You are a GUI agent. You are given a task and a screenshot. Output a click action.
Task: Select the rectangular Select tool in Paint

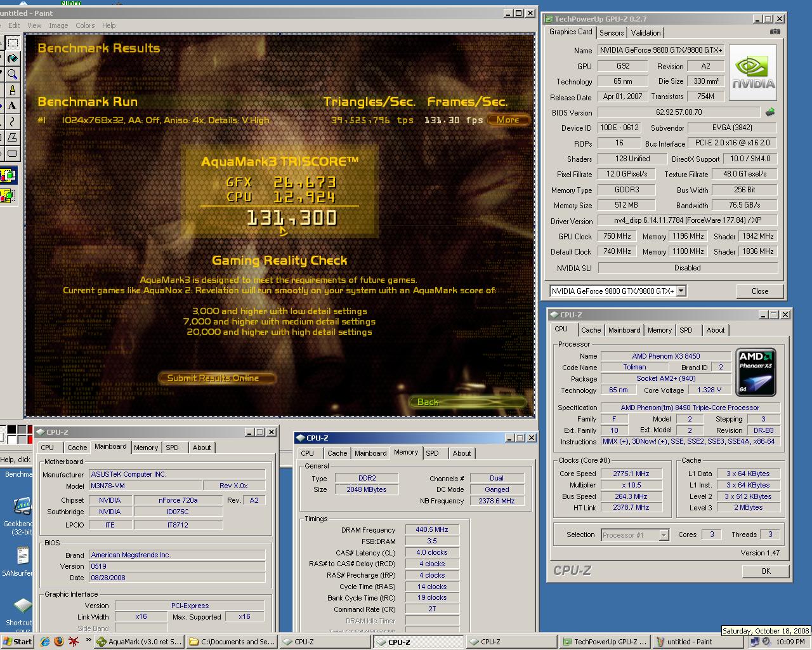coord(12,43)
